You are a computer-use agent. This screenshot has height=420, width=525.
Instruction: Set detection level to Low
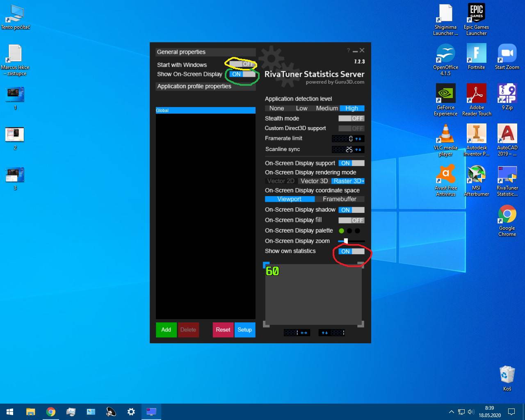pos(301,108)
